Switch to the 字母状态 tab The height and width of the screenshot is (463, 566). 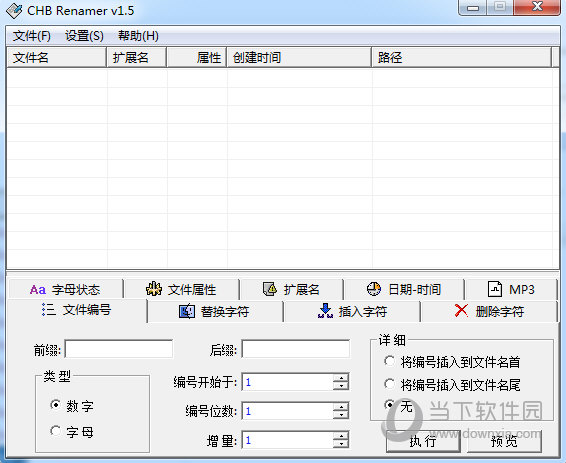tap(65, 289)
